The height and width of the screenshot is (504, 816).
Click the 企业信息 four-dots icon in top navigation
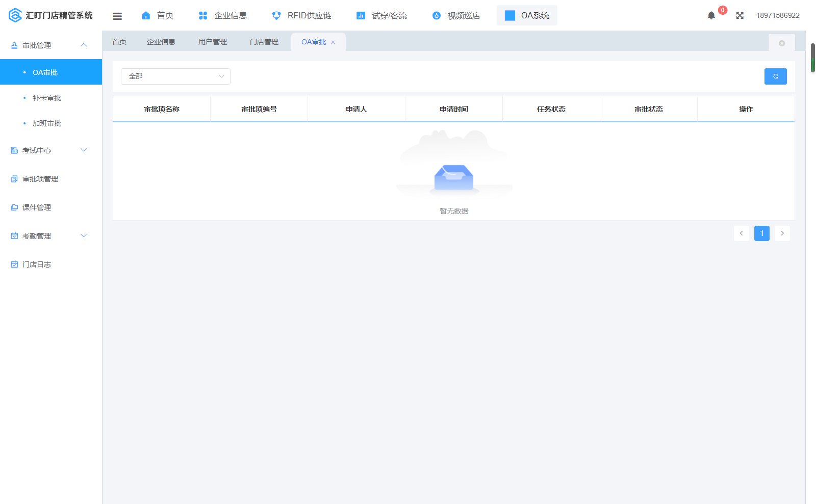pyautogui.click(x=203, y=15)
